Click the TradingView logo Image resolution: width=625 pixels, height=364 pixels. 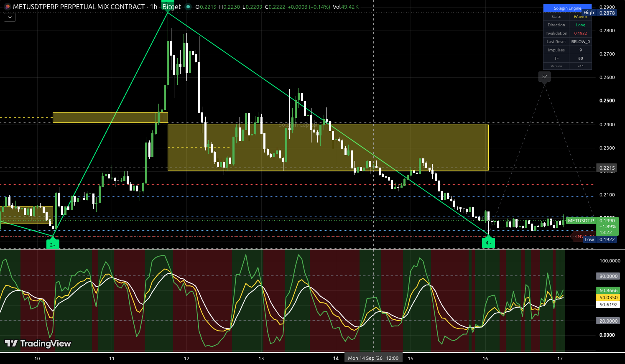pyautogui.click(x=38, y=344)
